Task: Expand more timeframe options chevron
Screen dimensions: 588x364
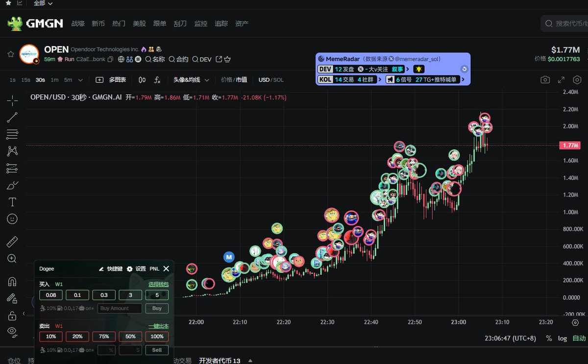Action: pyautogui.click(x=81, y=80)
